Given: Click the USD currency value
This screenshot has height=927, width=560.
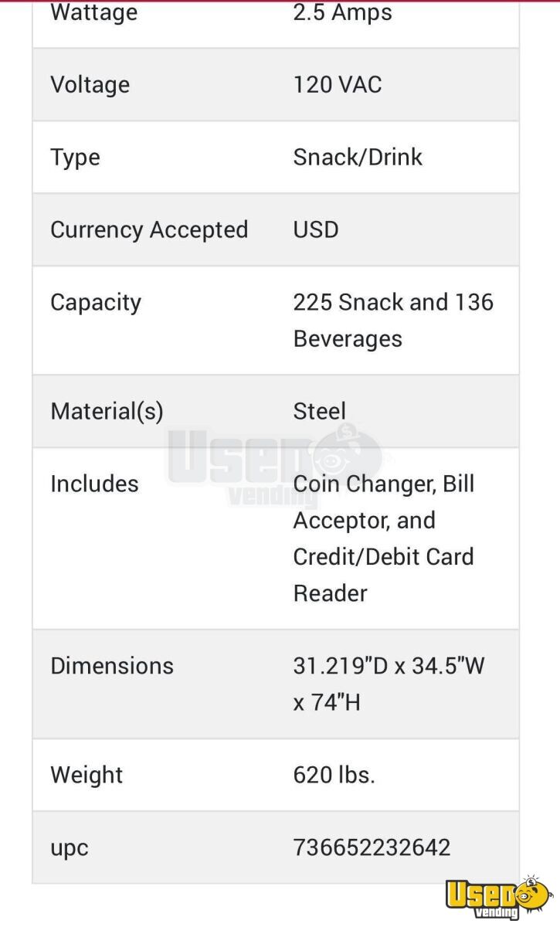Looking at the screenshot, I should click(315, 229).
